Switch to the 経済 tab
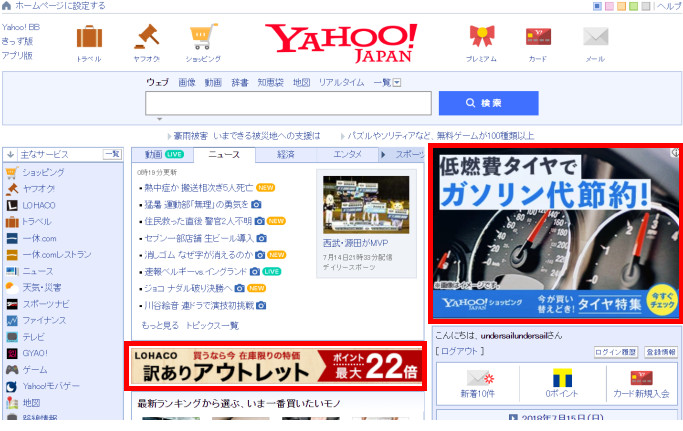Screen dimensions: 683x431 pyautogui.click(x=286, y=155)
